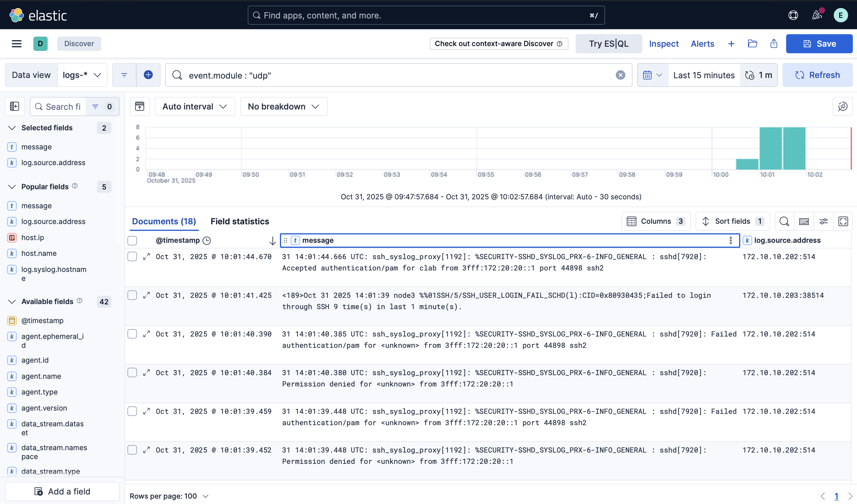This screenshot has height=504, width=857.
Task: Open the No breakdown dropdown
Action: pos(283,107)
